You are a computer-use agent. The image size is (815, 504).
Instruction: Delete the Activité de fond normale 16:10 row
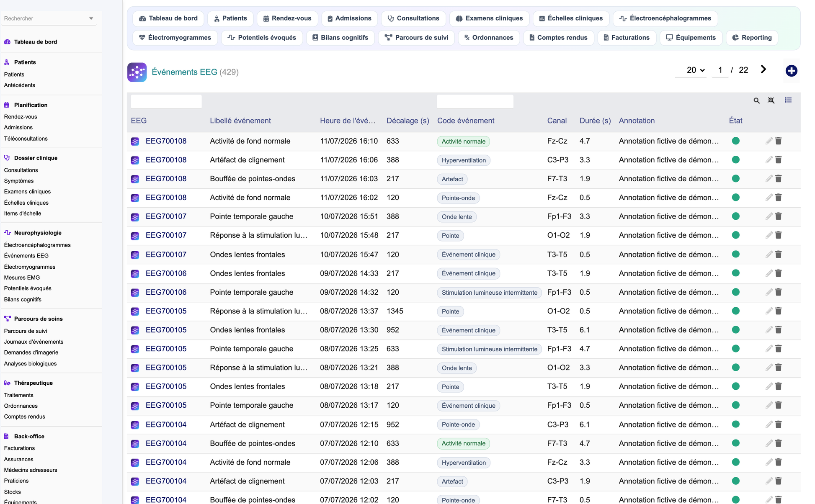(779, 141)
